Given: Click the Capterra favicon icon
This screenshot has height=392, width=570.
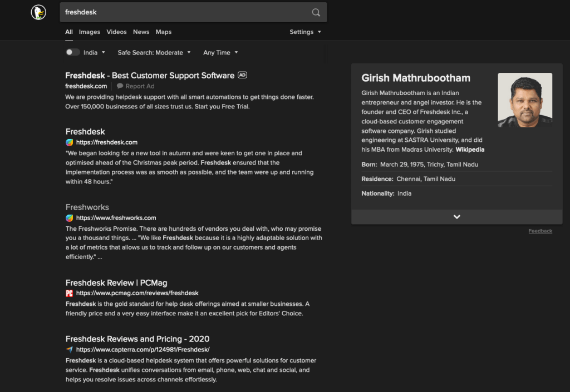Looking at the screenshot, I should [70, 350].
